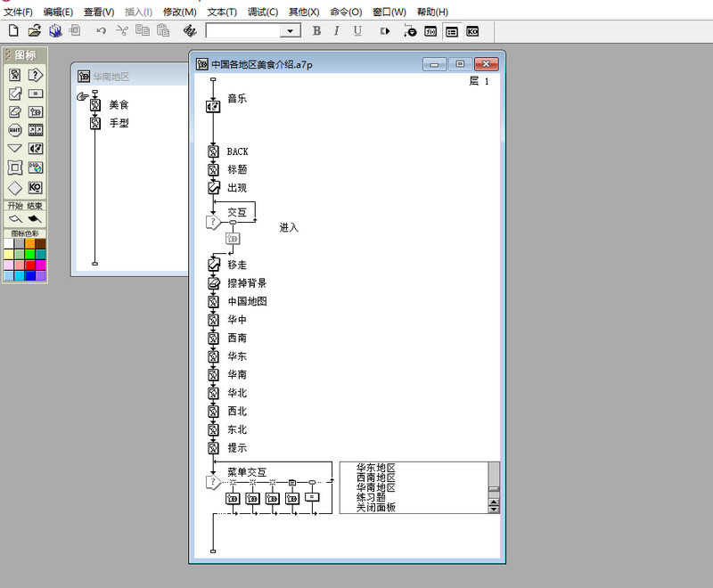Select the Display icon in the icon palette
The image size is (713, 588).
(15, 75)
